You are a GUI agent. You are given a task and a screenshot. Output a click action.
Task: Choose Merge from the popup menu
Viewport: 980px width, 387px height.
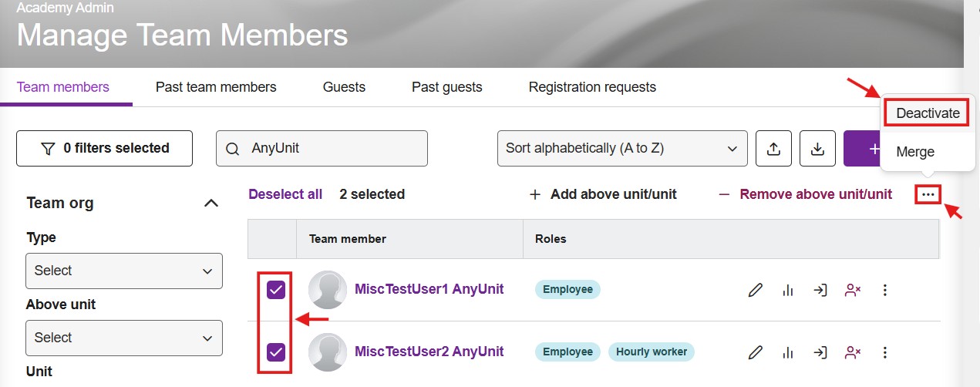[x=915, y=152]
